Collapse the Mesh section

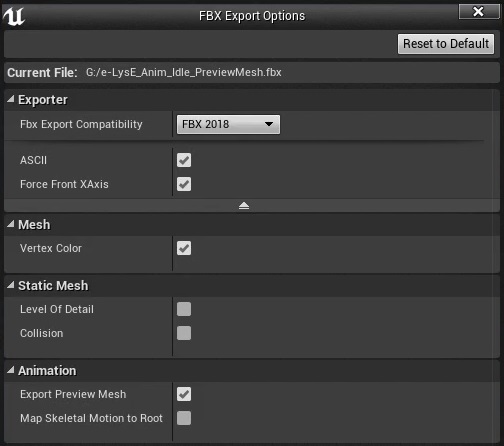point(11,224)
